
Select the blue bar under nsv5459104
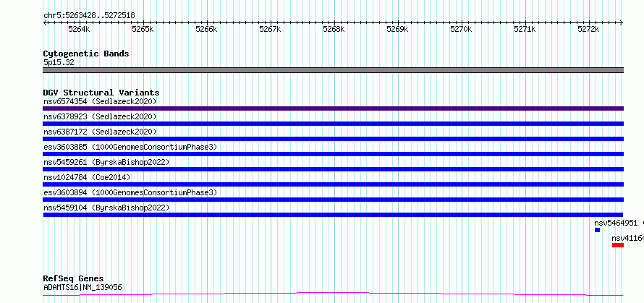click(333, 215)
